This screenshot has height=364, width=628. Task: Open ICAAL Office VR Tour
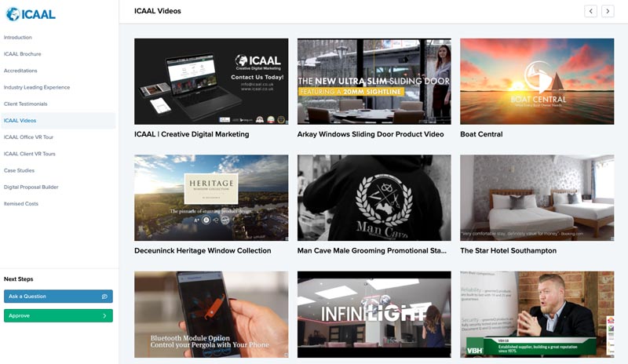[28, 137]
